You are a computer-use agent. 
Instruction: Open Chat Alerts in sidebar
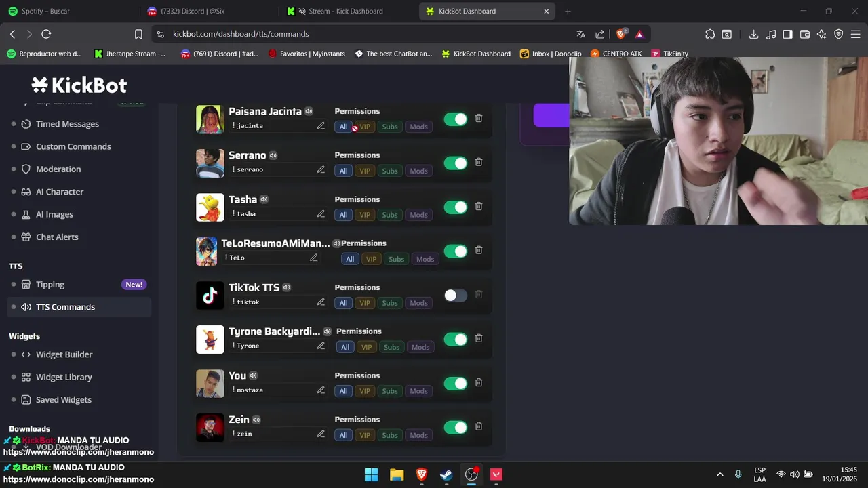[57, 237]
